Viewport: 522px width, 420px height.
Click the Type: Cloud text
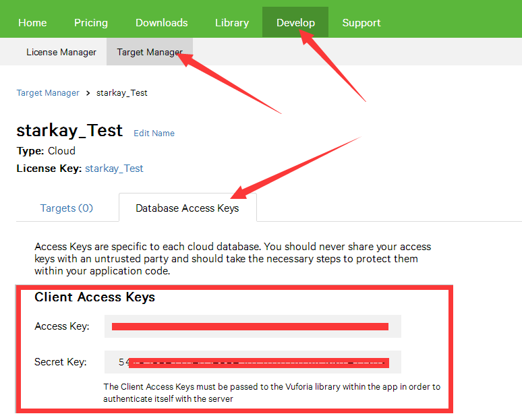(x=46, y=151)
